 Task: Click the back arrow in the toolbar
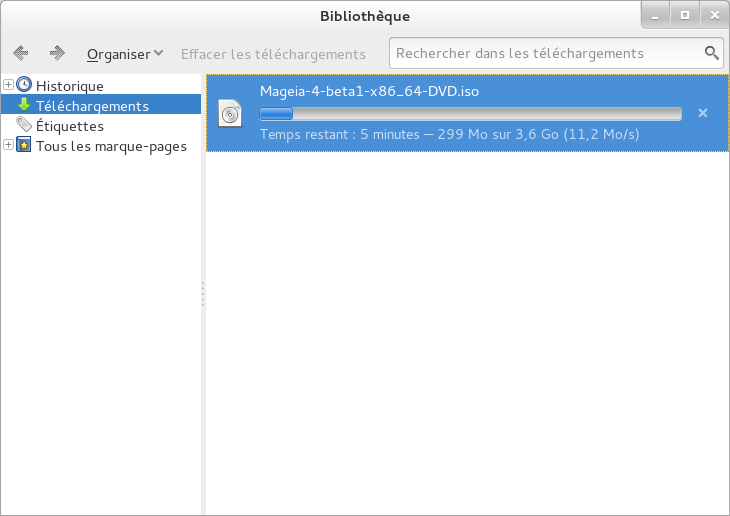pos(20,53)
